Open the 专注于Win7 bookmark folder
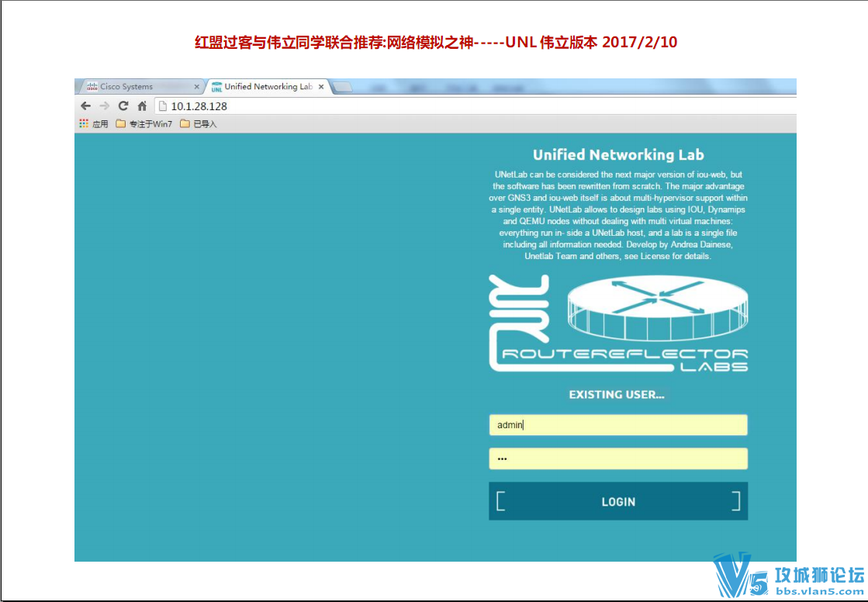The width and height of the screenshot is (868, 602). (x=144, y=123)
